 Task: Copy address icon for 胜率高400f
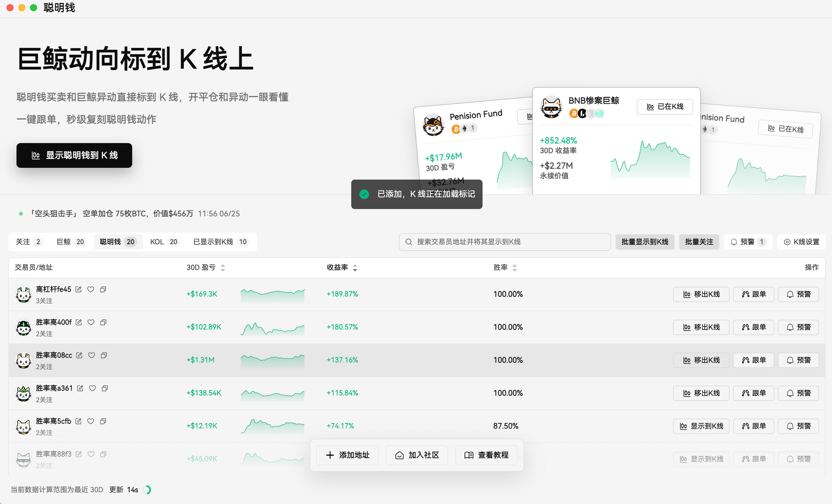tap(103, 322)
